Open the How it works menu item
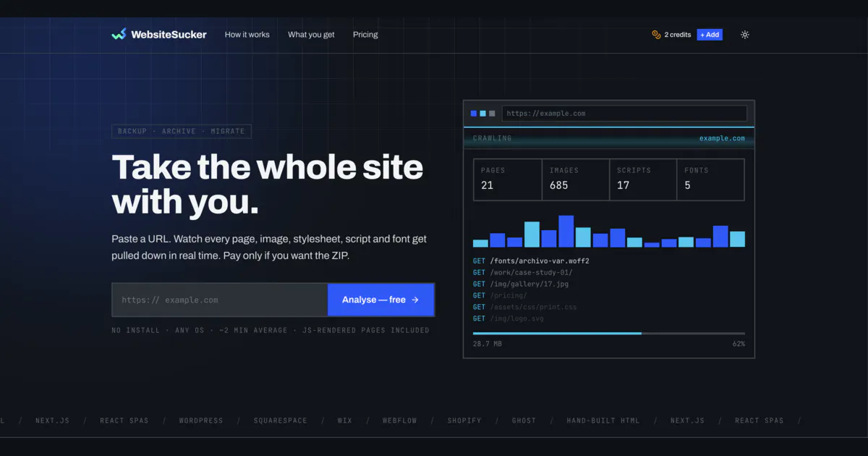Screen dimensions: 868x456 coord(247,35)
